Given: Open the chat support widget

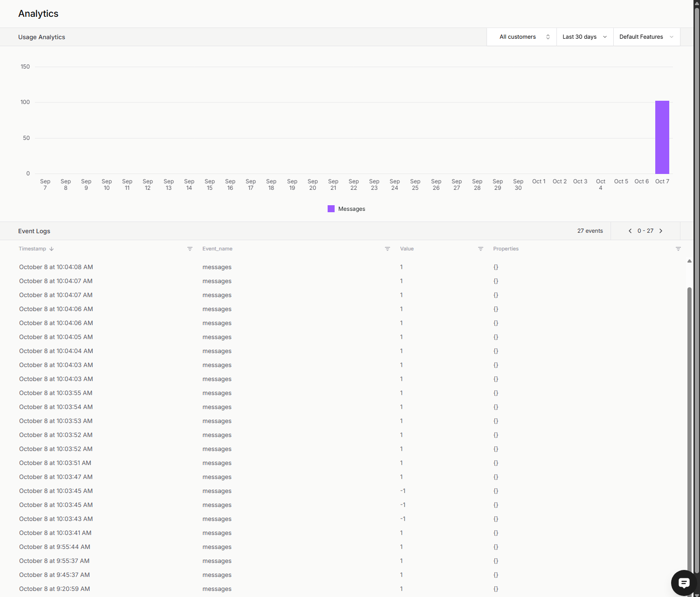Looking at the screenshot, I should [684, 583].
